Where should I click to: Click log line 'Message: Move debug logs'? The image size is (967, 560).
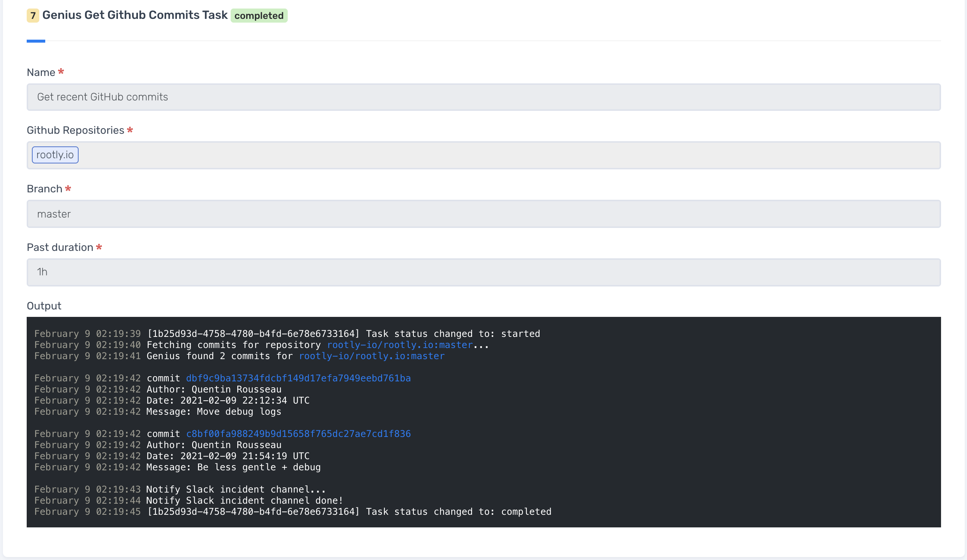[158, 411]
